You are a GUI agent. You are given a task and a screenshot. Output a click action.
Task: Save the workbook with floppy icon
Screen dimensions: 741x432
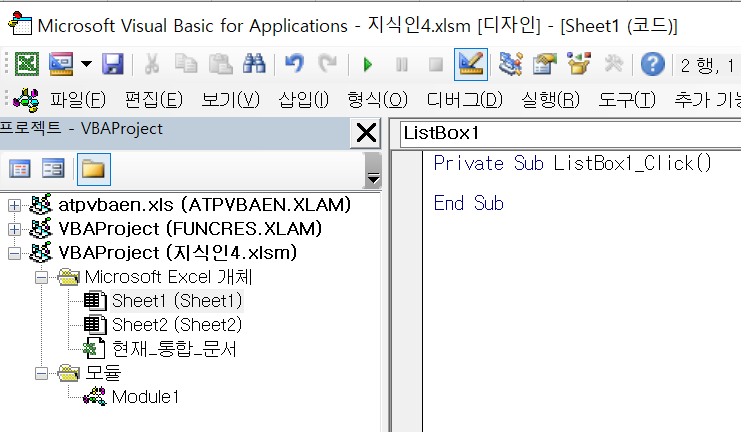[x=112, y=64]
